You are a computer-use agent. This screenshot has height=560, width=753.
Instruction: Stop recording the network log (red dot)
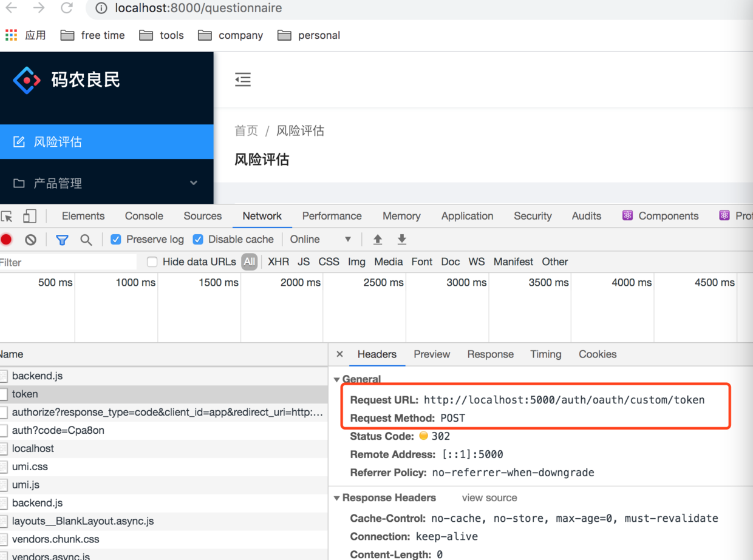point(7,240)
